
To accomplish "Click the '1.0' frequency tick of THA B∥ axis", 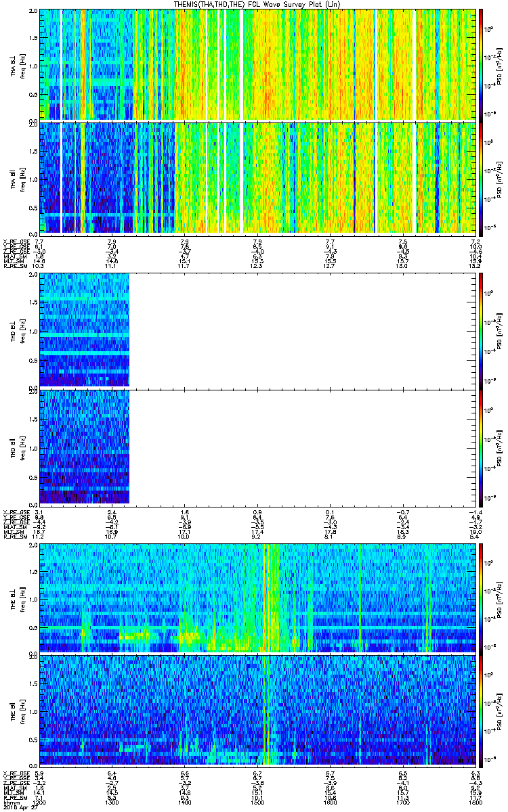I will [33, 179].
